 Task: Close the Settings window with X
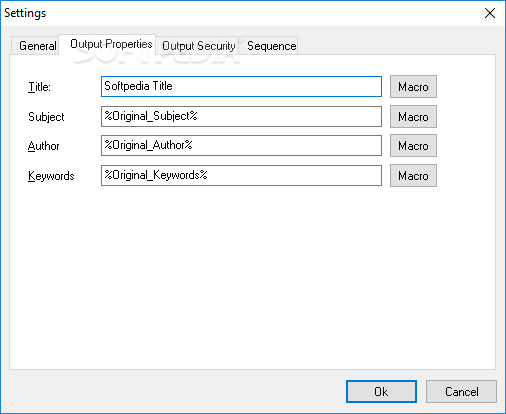[x=490, y=13]
